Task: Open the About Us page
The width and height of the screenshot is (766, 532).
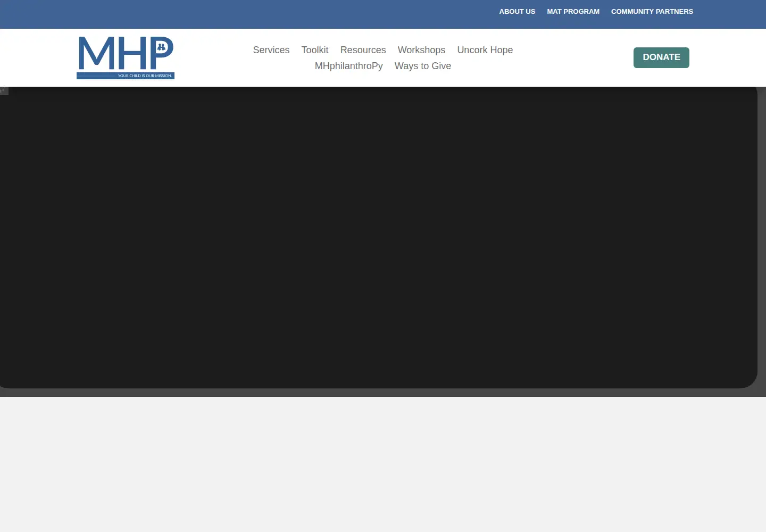Action: 517,12
